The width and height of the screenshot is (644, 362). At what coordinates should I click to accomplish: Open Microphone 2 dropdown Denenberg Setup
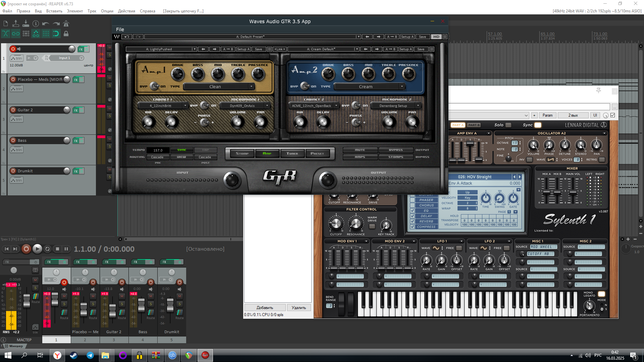pos(395,106)
